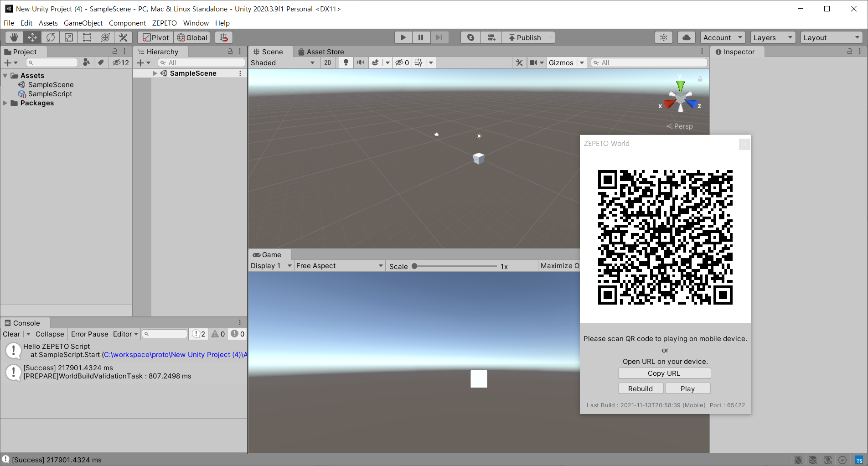Toggle hidden objects visibility in Scene

coord(402,62)
